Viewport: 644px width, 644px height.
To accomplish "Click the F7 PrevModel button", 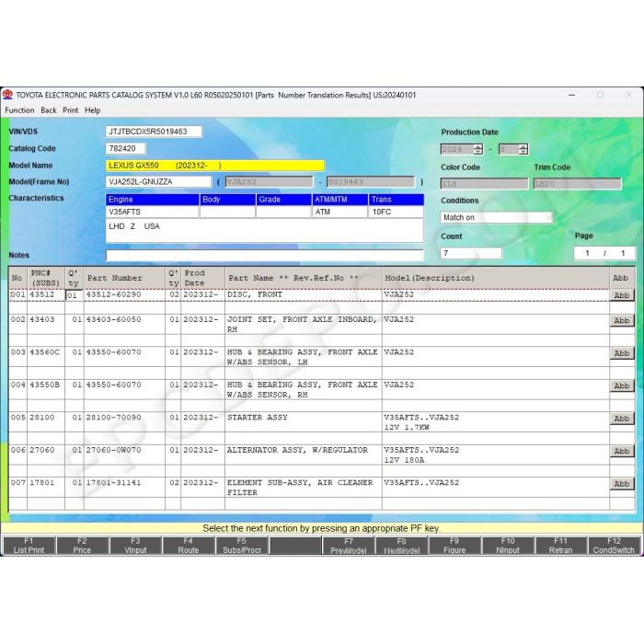I will (349, 546).
